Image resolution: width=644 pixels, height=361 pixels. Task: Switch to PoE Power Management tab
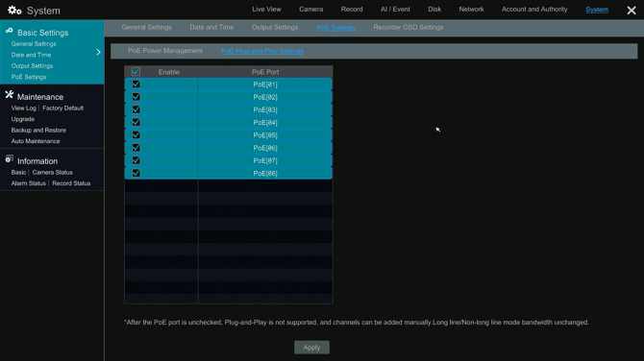(x=165, y=51)
